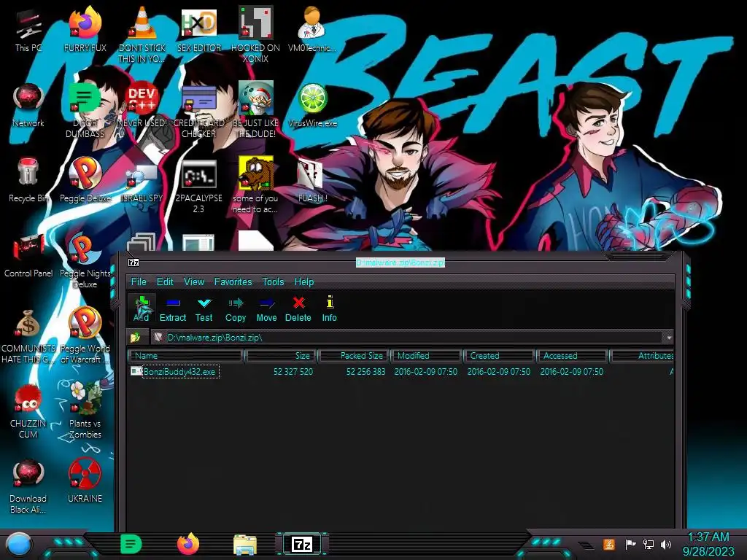Open the View menu
The height and width of the screenshot is (560, 747).
[194, 281]
